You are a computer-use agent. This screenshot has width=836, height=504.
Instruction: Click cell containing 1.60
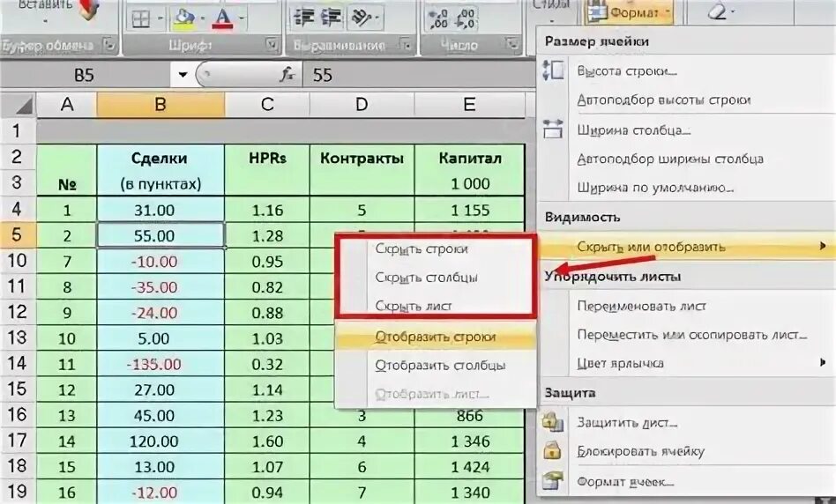pyautogui.click(x=267, y=441)
